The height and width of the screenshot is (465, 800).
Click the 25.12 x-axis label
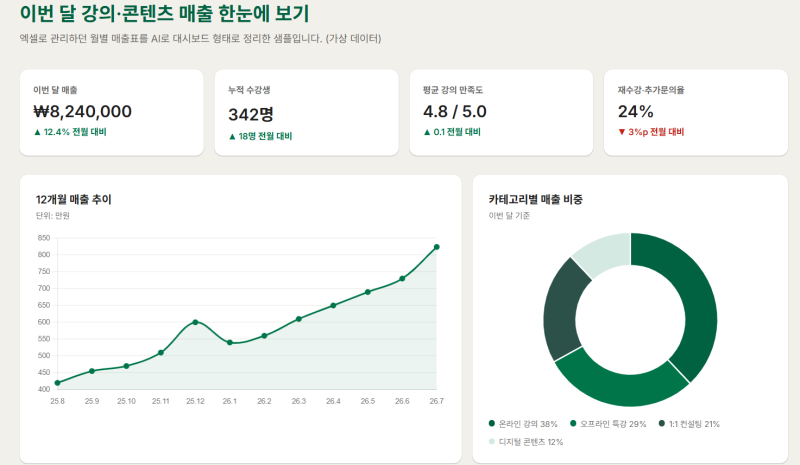(195, 401)
